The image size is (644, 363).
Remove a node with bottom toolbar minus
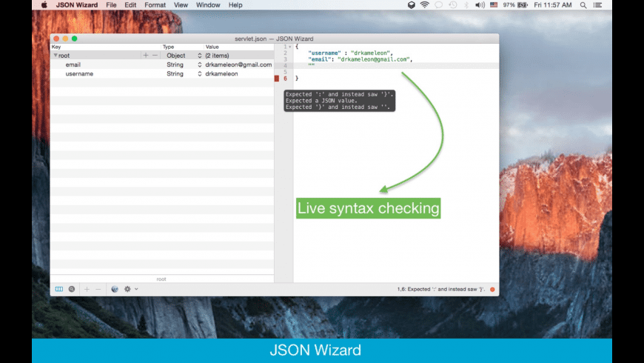pyautogui.click(x=98, y=289)
